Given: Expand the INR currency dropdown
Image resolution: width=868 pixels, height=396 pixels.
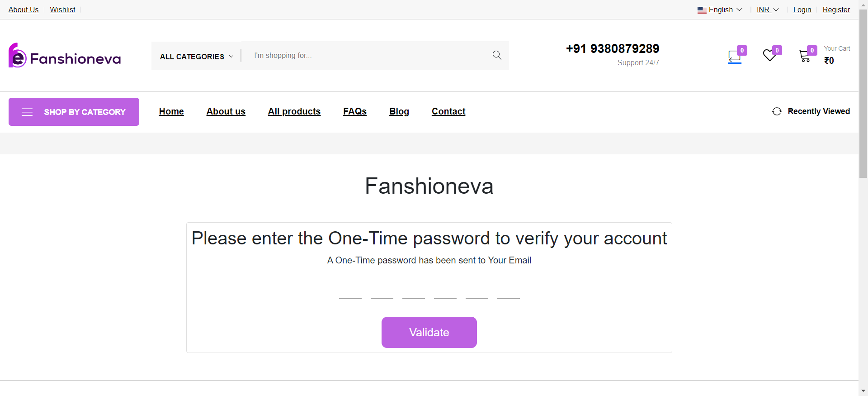Looking at the screenshot, I should [x=768, y=10].
